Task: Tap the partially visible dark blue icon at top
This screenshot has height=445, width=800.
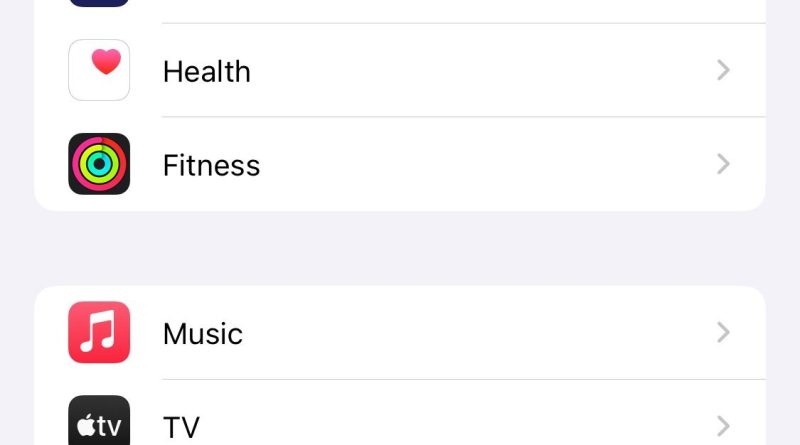Action: pyautogui.click(x=99, y=3)
